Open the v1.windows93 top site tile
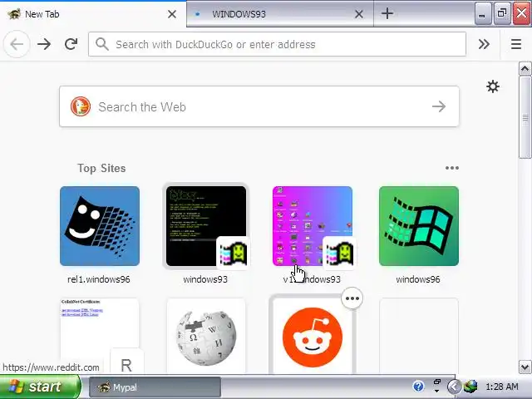Viewport: 532px width, 399px height. (x=313, y=226)
